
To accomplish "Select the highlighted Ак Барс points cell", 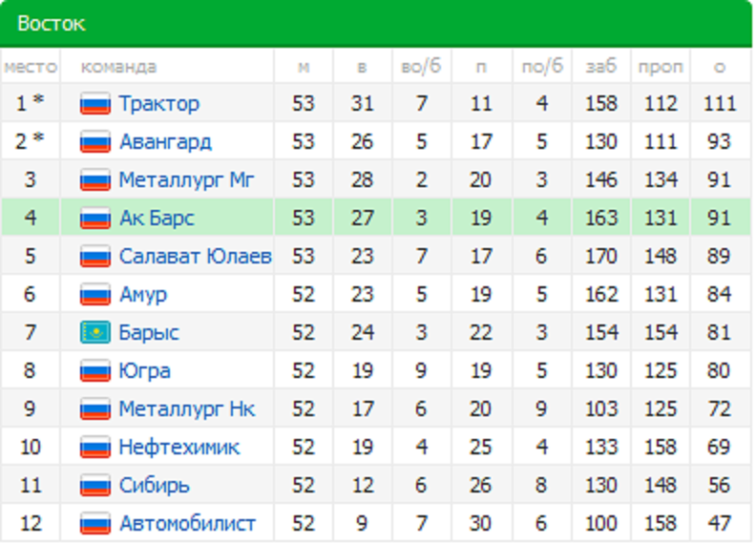I will (x=719, y=219).
